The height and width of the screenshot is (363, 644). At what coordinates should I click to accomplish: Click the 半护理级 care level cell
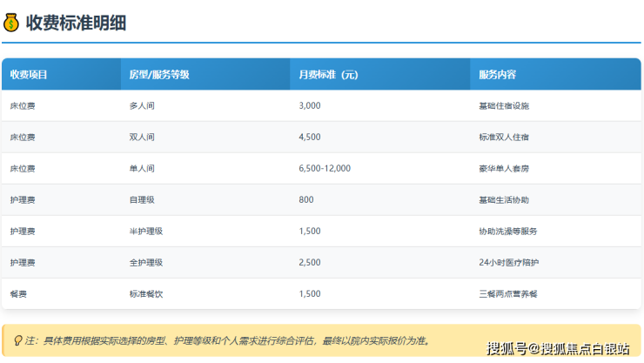click(x=145, y=231)
